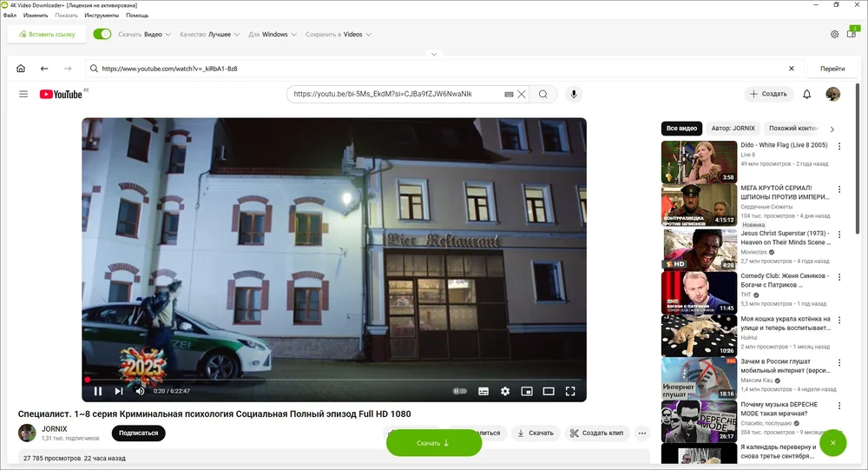Open the YouTube hamburger guide menu
Screen dimensions: 868x470
[x=23, y=94]
